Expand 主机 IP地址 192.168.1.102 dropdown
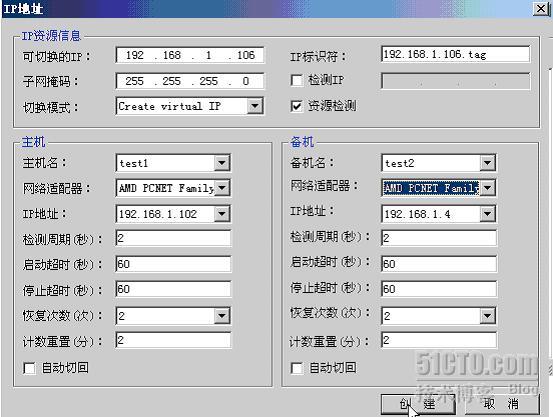 coord(222,214)
